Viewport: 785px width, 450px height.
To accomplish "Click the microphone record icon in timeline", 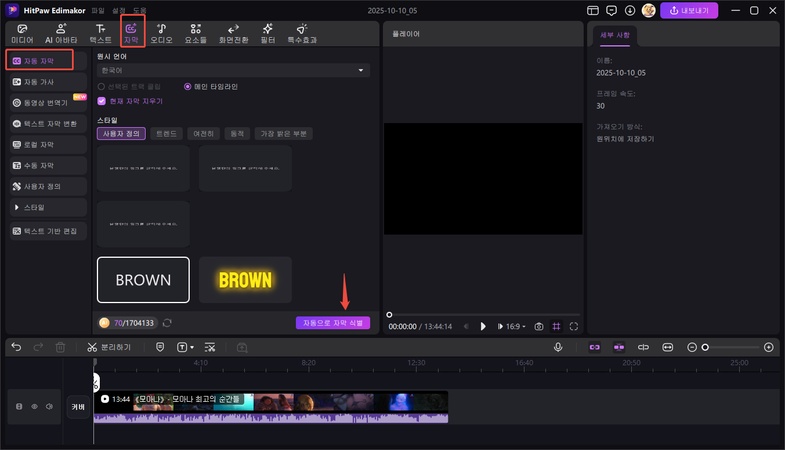I will click(559, 347).
